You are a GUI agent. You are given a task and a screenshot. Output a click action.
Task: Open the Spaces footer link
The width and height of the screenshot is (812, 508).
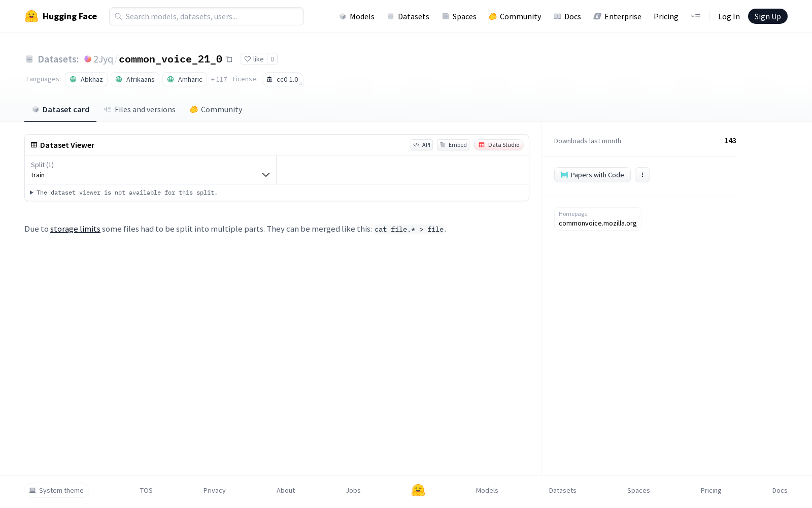638,490
